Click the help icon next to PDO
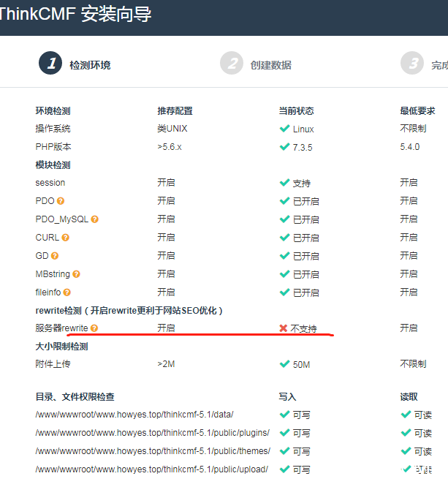Screen dimensions: 448x487 (x=61, y=201)
